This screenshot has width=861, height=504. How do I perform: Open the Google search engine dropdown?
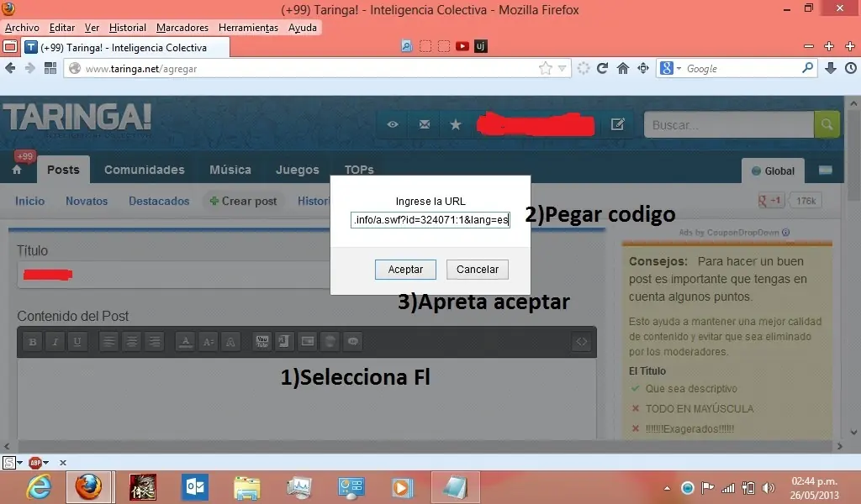[x=670, y=68]
